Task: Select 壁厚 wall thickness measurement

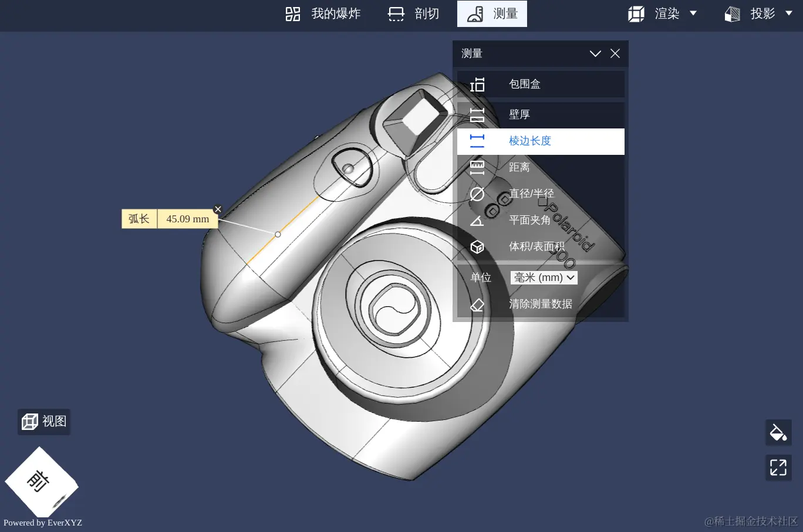Action: (541, 114)
